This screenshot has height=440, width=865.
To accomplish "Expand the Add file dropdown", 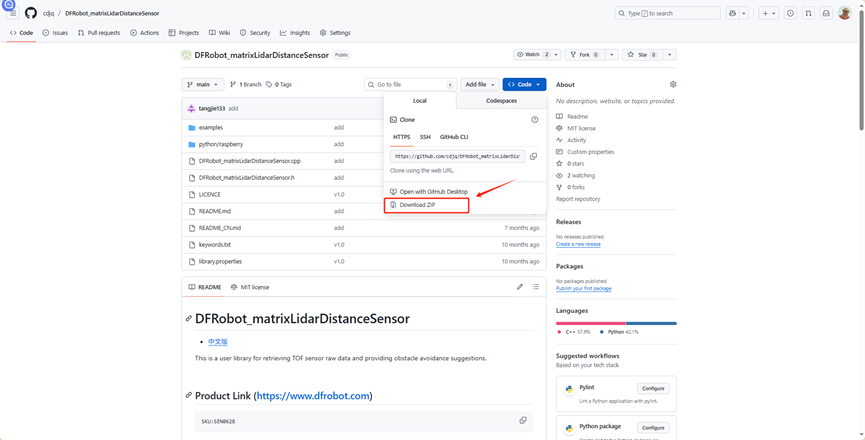I will coord(480,85).
